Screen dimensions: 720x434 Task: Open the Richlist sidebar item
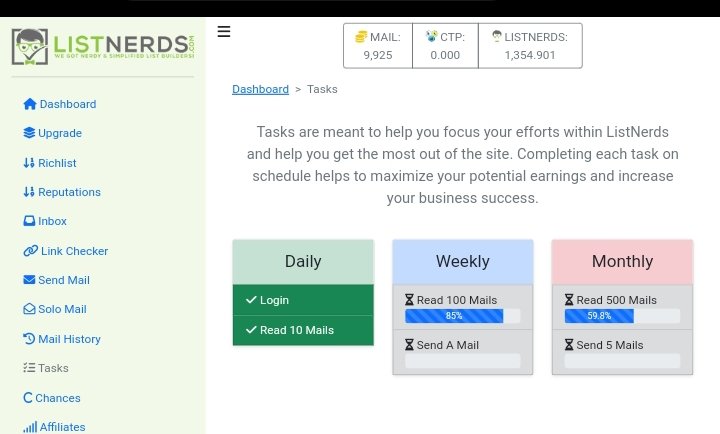pos(50,163)
